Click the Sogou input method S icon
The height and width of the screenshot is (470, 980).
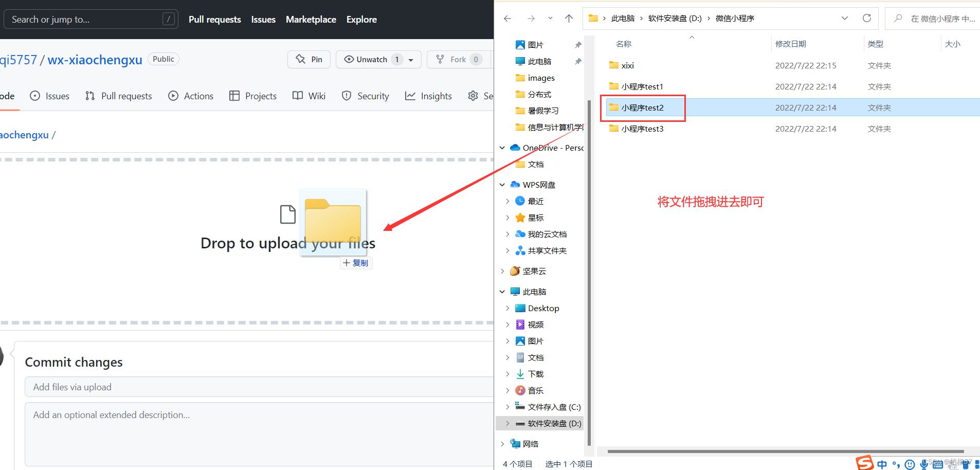(865, 463)
